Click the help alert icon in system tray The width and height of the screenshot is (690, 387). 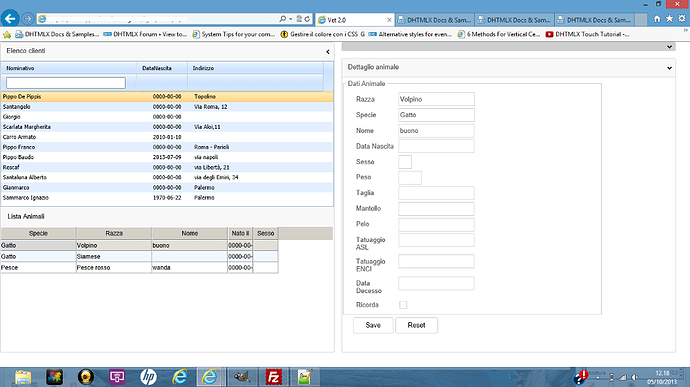click(580, 377)
